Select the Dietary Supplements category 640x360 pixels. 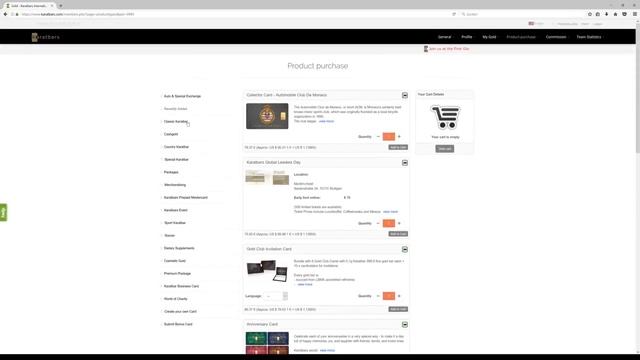pyautogui.click(x=179, y=248)
